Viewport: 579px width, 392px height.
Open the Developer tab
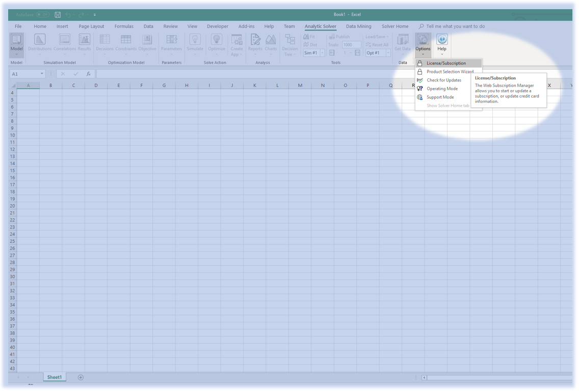point(218,26)
